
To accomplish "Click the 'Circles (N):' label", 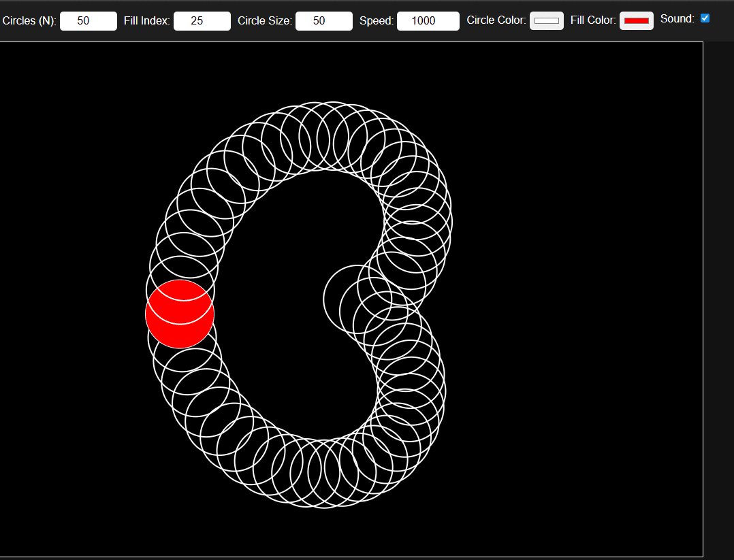I will tap(29, 20).
